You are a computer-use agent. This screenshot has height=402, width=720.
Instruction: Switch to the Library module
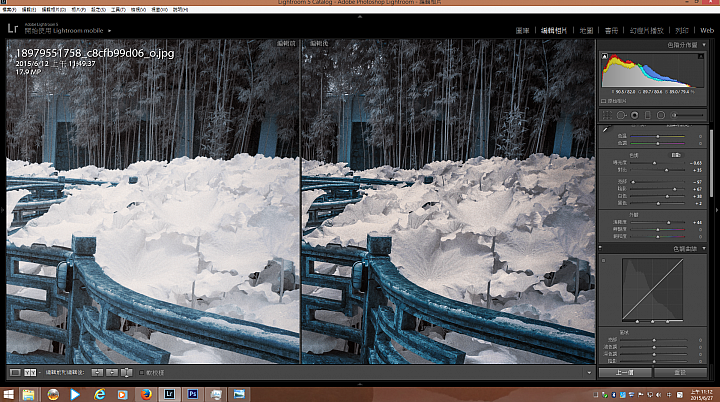click(x=523, y=31)
